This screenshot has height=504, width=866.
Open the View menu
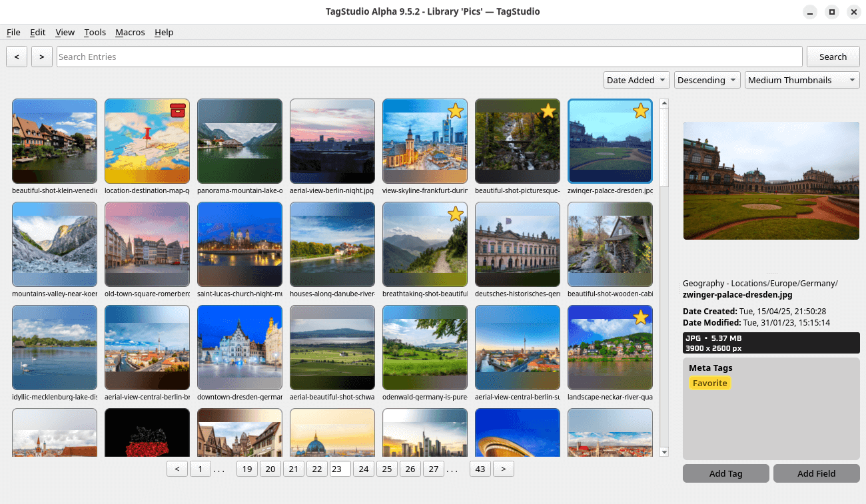click(x=65, y=32)
